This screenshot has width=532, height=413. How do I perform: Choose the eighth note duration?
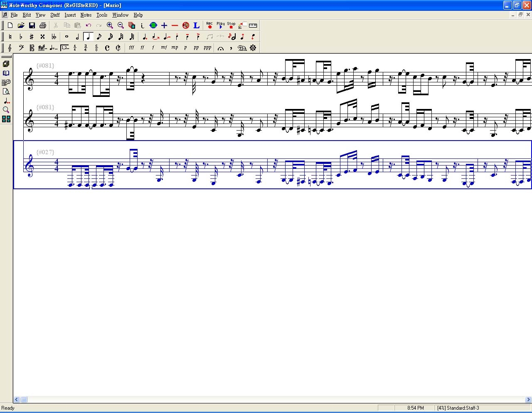tap(99, 37)
